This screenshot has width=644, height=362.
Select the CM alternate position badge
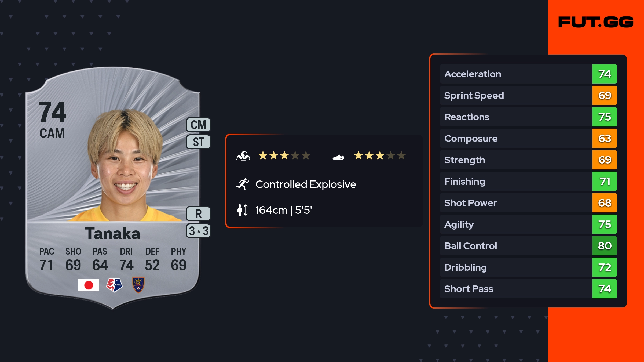point(198,125)
